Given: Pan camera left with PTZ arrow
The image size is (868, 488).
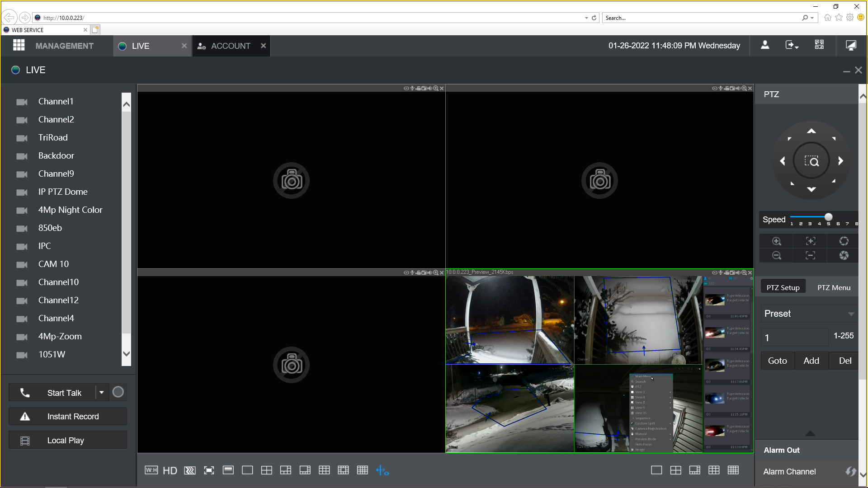Looking at the screenshot, I should point(783,161).
